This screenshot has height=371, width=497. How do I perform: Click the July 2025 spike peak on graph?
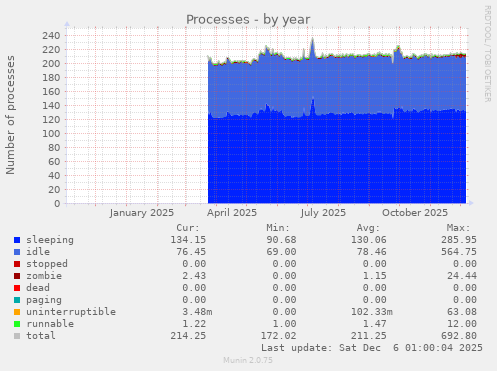[312, 40]
